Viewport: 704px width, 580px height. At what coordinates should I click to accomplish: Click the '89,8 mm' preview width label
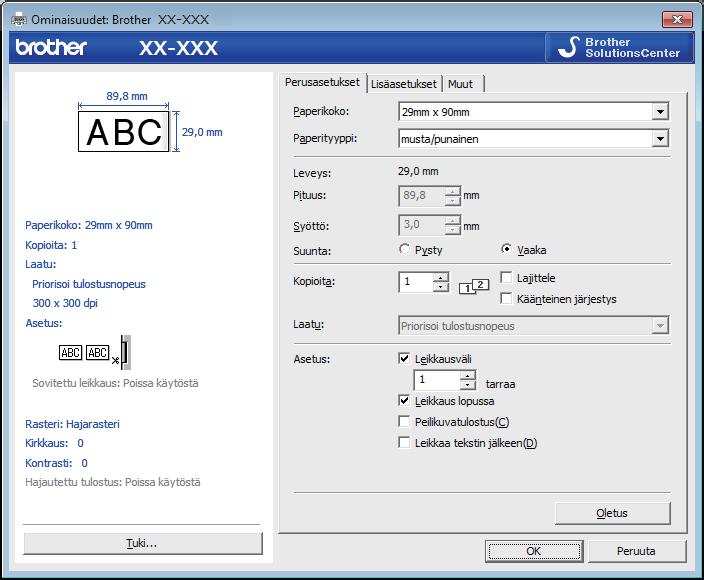(127, 96)
